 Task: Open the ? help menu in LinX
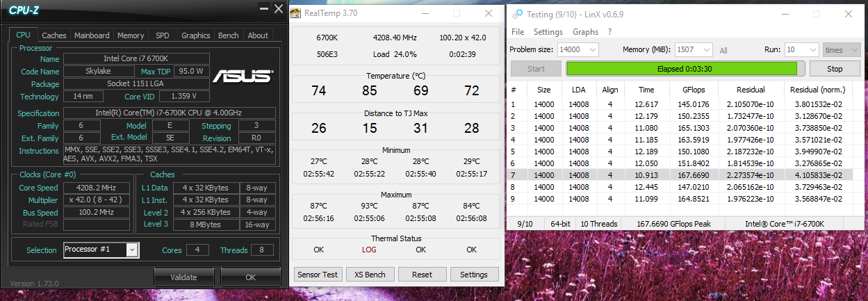click(609, 32)
